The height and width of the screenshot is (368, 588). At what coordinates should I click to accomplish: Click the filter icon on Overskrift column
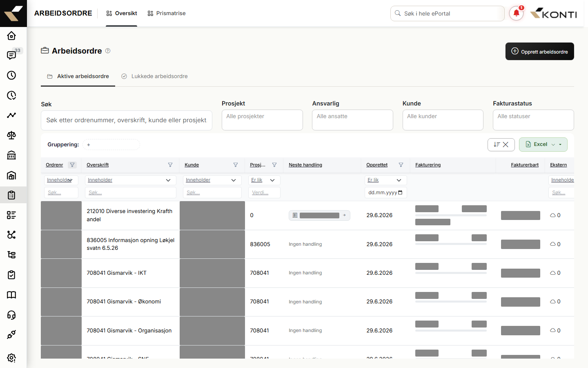click(170, 165)
